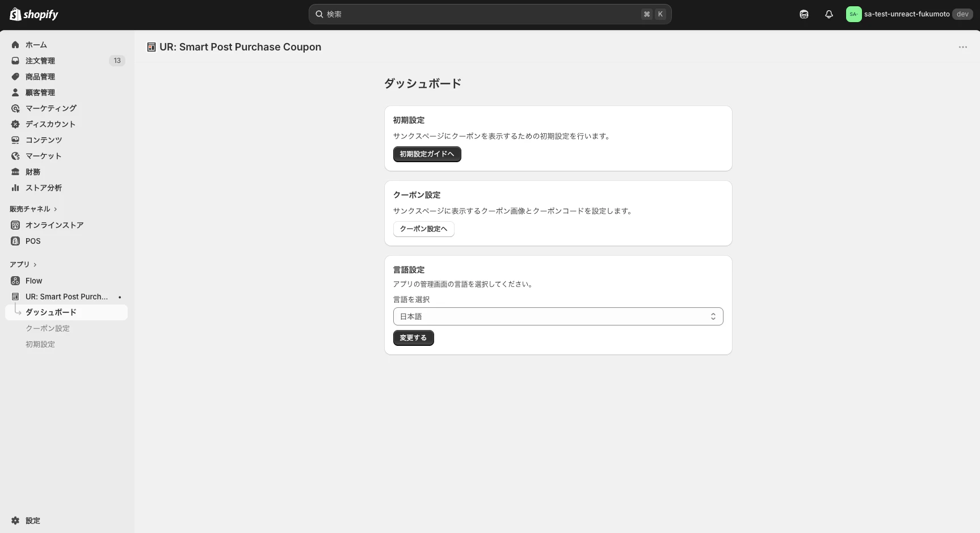This screenshot has height=533, width=980.
Task: Expand the アプリ section chevron
Action: (35, 265)
